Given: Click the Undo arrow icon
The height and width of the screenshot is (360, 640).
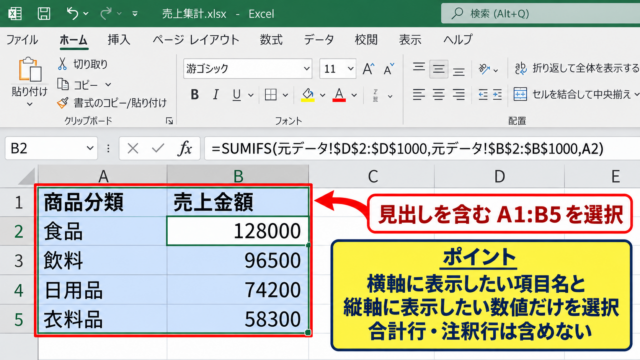Looking at the screenshot, I should pyautogui.click(x=72, y=13).
